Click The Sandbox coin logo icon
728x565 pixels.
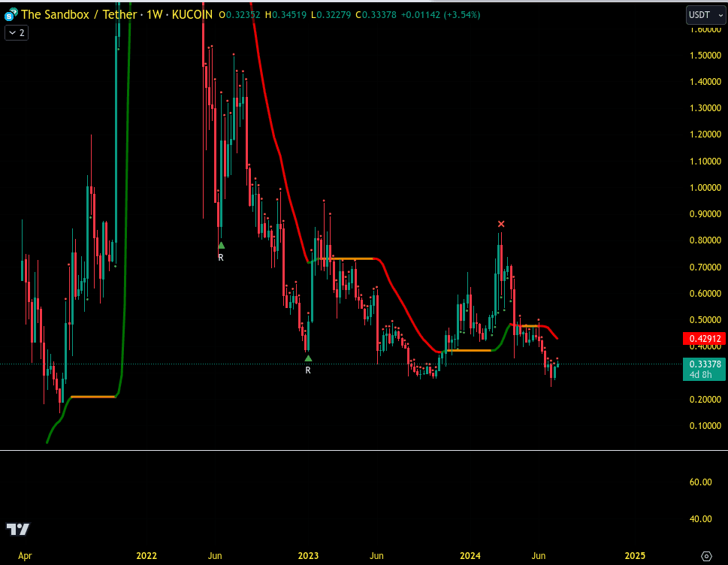point(11,15)
